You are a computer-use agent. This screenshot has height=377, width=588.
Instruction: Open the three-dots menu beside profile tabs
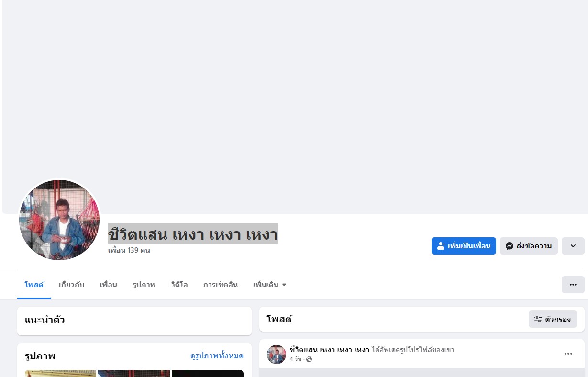click(573, 285)
